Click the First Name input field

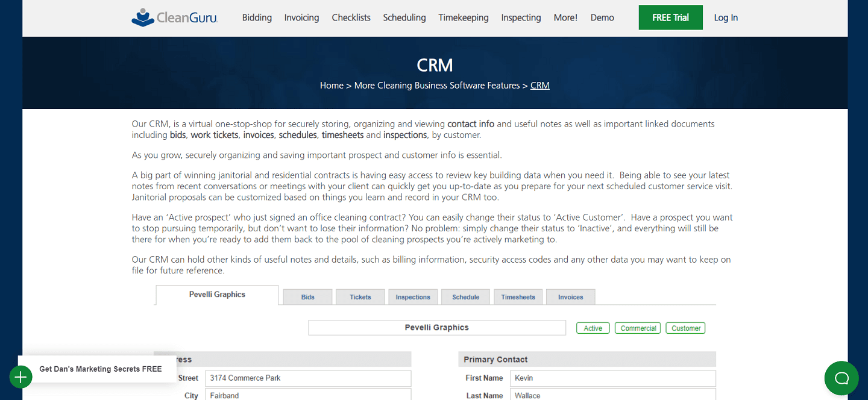point(612,378)
